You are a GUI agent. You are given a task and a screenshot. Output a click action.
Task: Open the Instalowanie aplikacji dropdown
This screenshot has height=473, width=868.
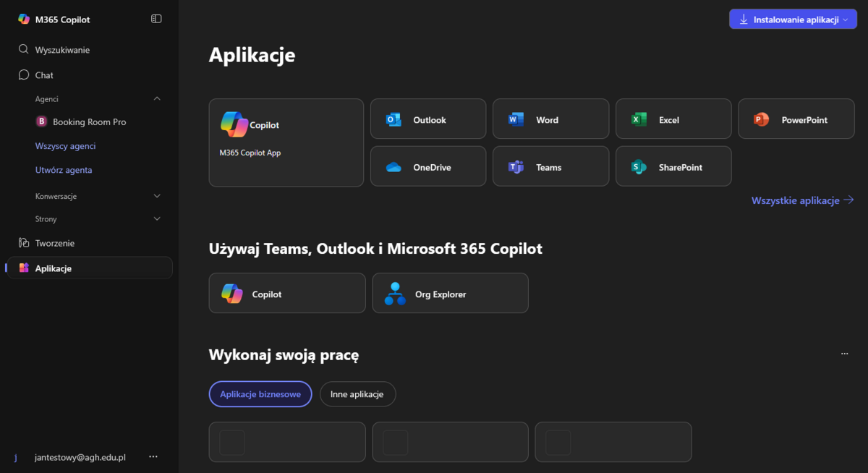click(x=792, y=20)
